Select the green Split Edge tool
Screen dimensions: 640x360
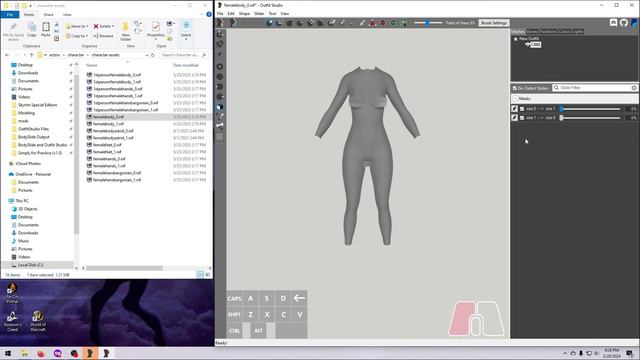tap(403, 23)
